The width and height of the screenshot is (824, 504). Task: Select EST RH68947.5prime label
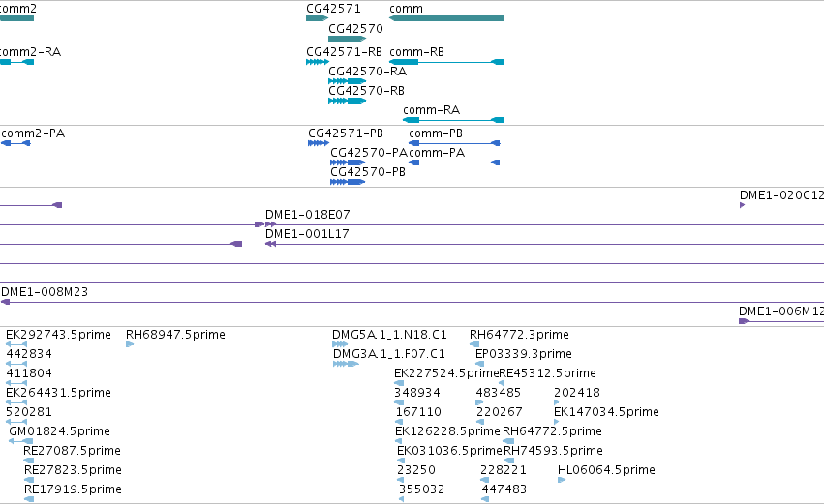click(175, 335)
